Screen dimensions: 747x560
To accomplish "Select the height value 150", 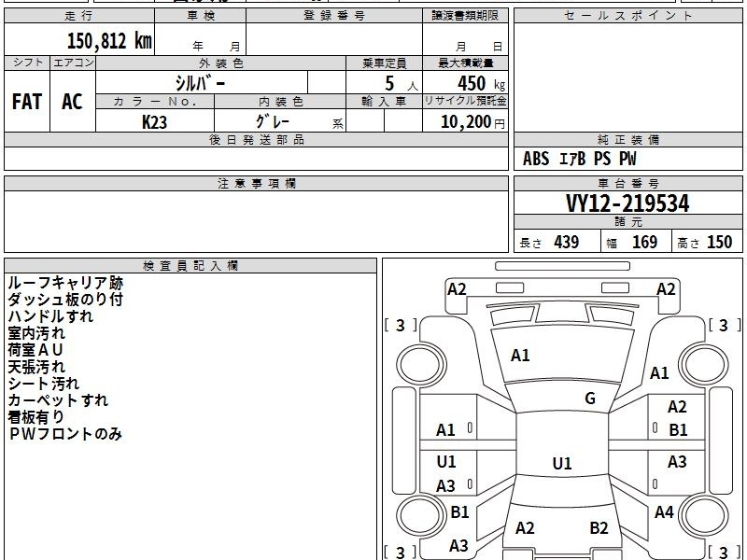I will tap(719, 242).
